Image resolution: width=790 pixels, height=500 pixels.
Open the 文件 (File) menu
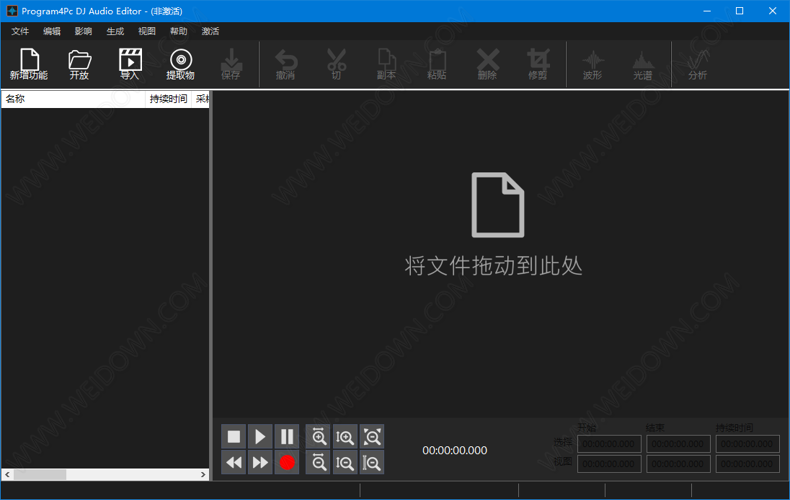point(20,32)
